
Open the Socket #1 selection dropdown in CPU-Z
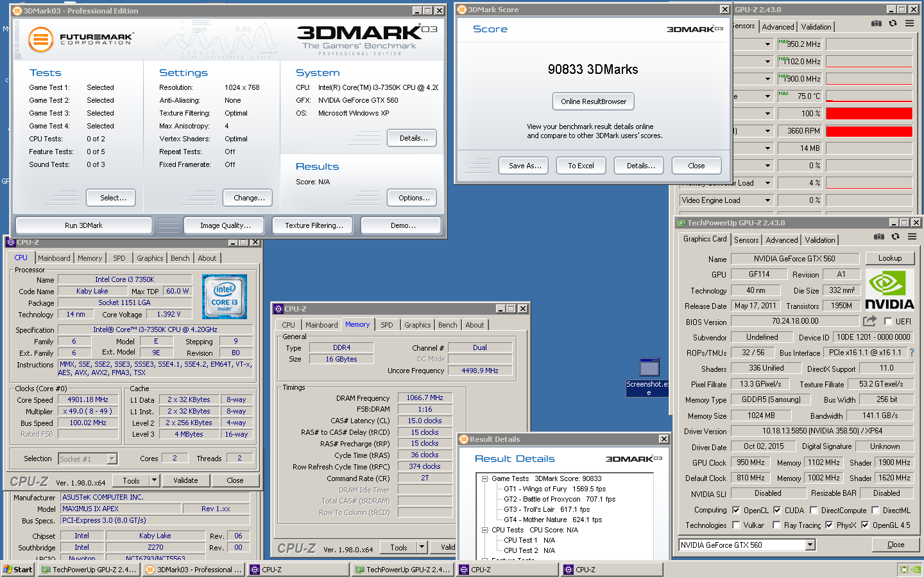[112, 459]
